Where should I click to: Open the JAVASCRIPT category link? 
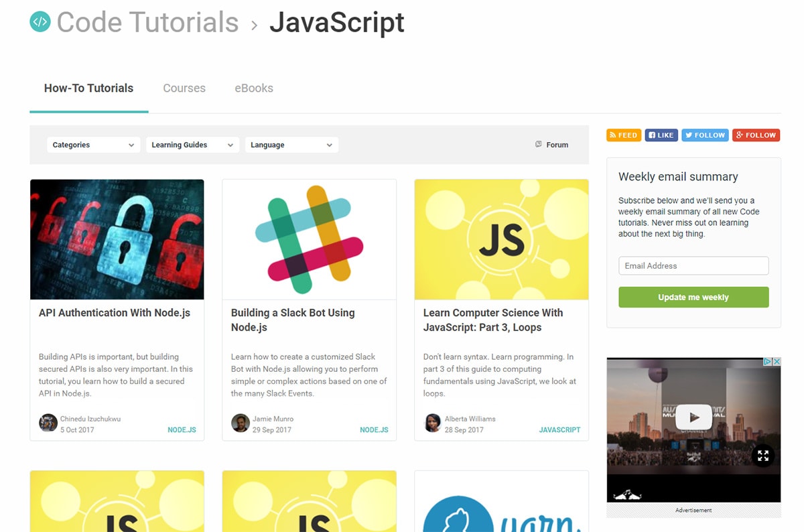pos(559,429)
